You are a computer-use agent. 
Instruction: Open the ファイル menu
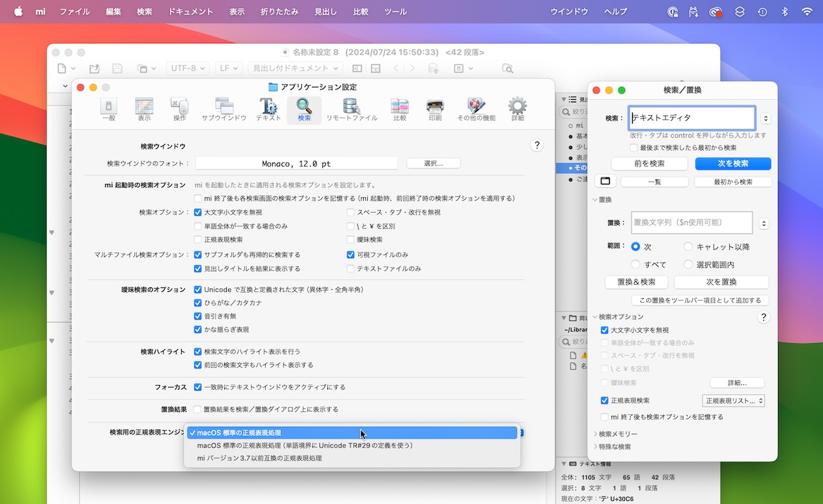75,12
